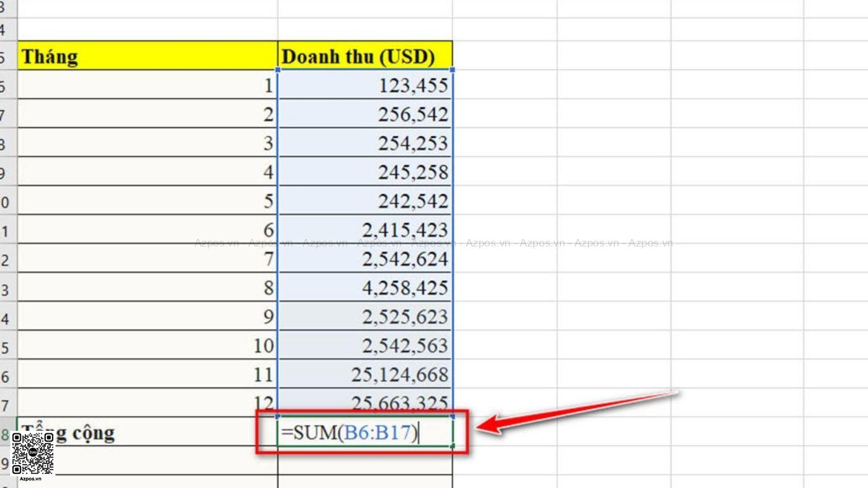
Task: Select month cell with value 5
Action: (147, 201)
